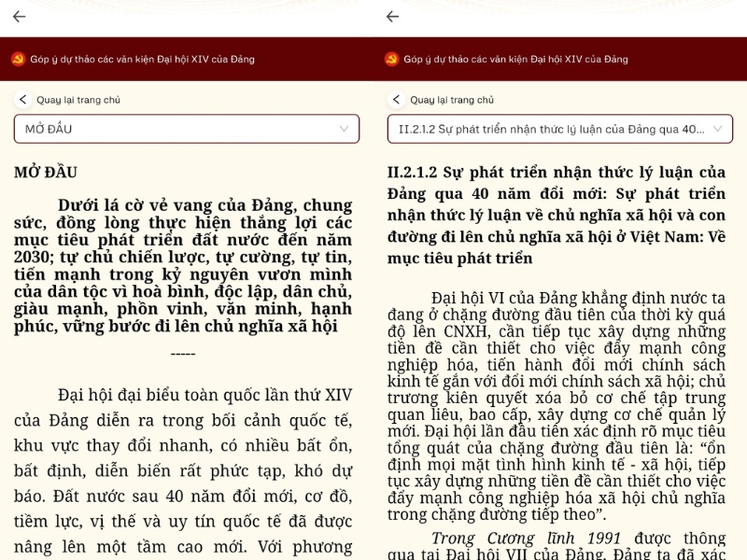
Task: Tap the back arrow on the left screen
Action: tap(20, 17)
